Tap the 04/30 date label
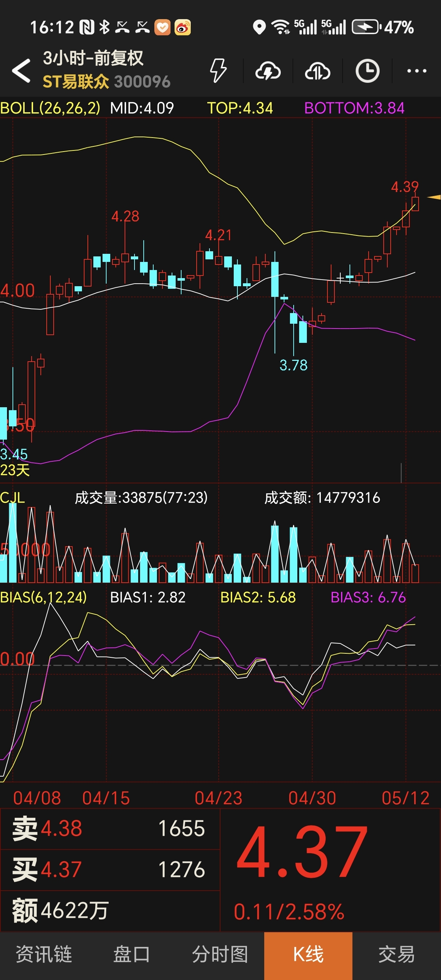Screen dimensions: 441x980 312,798
